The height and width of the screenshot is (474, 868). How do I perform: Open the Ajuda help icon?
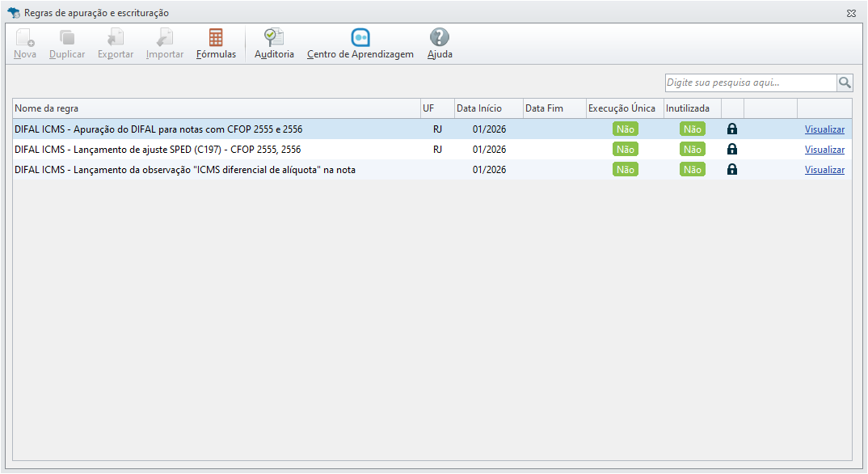point(440,38)
